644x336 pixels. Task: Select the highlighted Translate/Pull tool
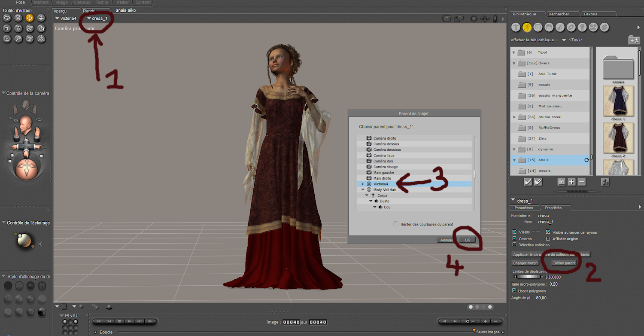[30, 18]
